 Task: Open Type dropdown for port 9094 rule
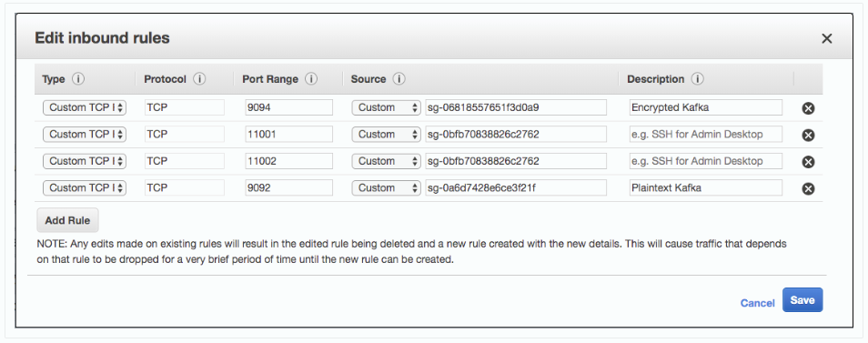(x=85, y=107)
